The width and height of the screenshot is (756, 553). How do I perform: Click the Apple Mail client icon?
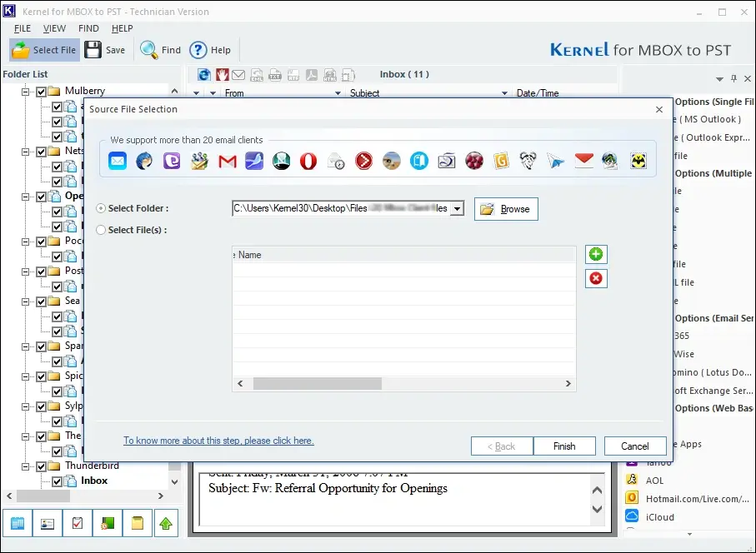point(118,161)
